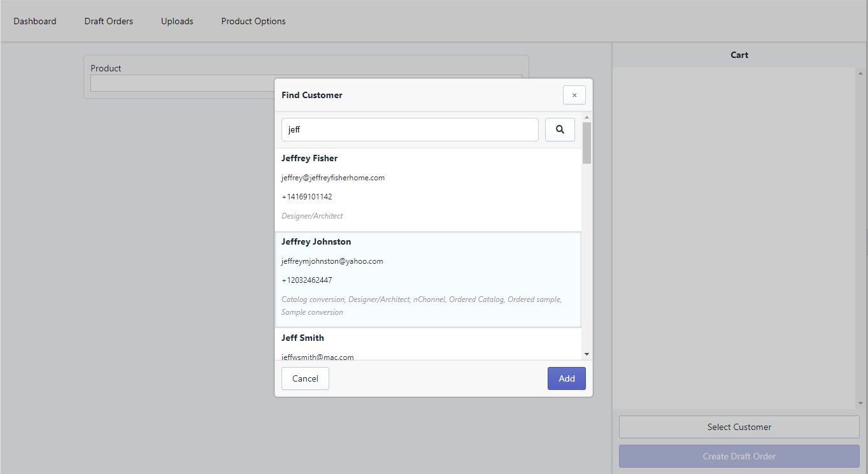Click the customer list scrollbar up arrow
Viewport: 868px width, 474px height.
point(587,117)
